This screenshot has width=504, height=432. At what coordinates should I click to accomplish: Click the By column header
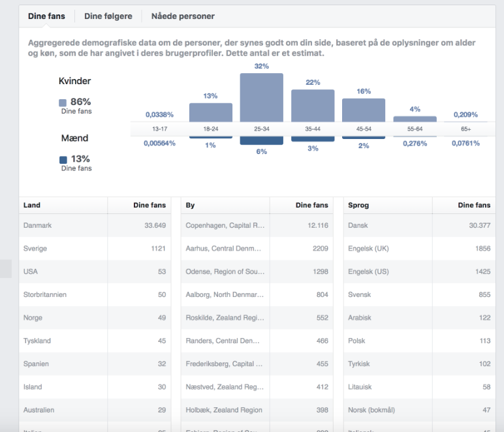[191, 205]
